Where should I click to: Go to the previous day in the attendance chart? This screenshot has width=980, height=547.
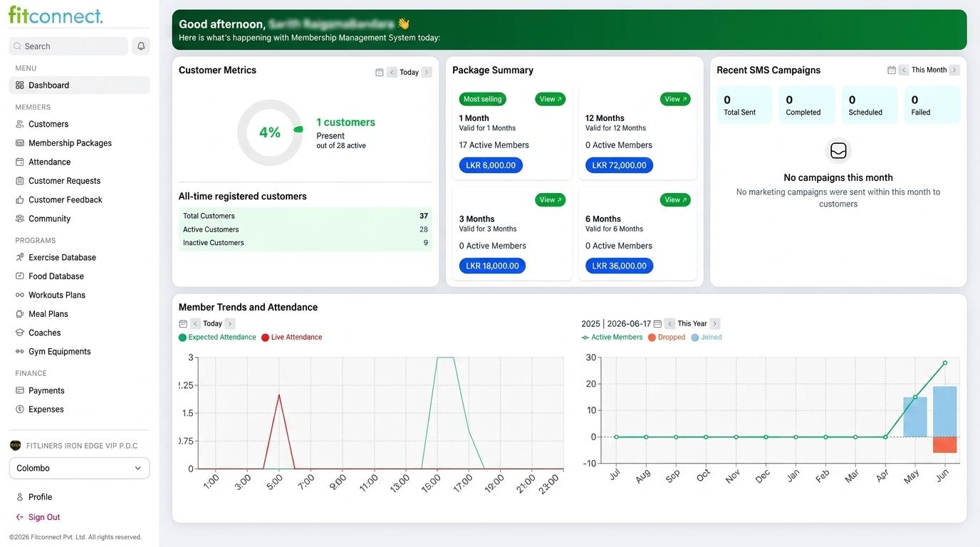(x=195, y=323)
